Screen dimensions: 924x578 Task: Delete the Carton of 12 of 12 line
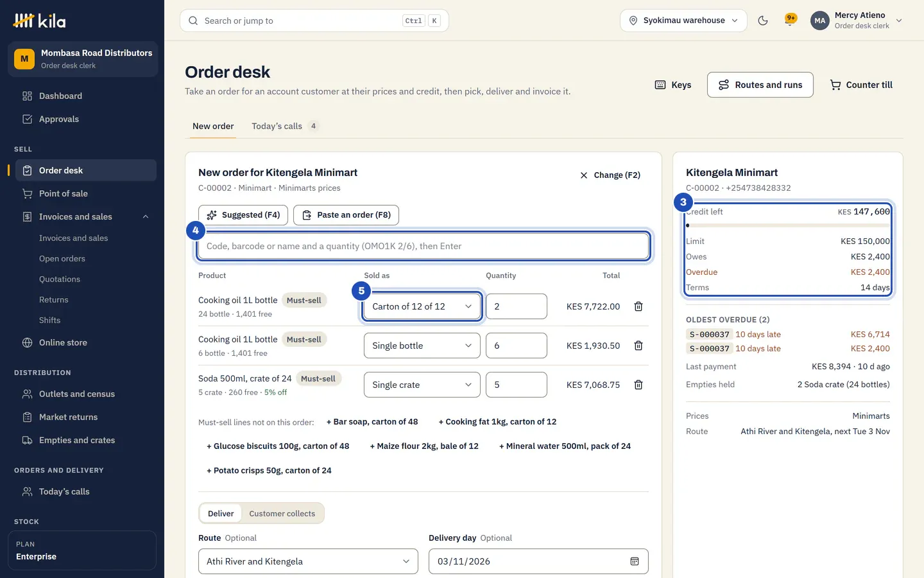pyautogui.click(x=638, y=306)
